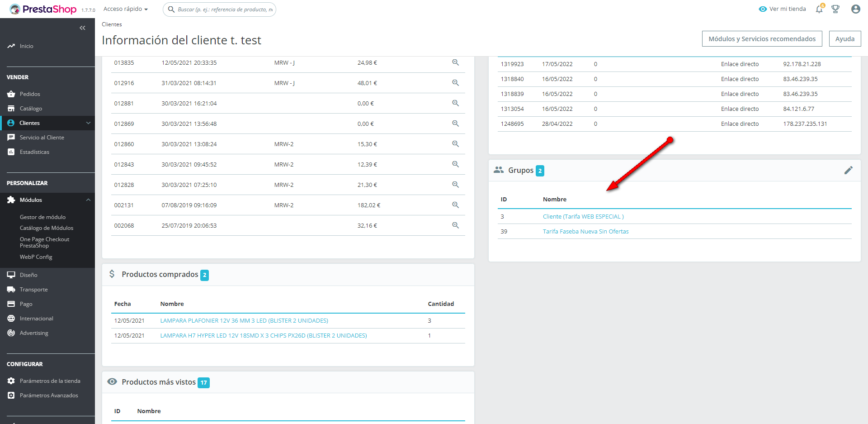View order 012860 magnifier icon
The image size is (868, 424).
point(456,144)
